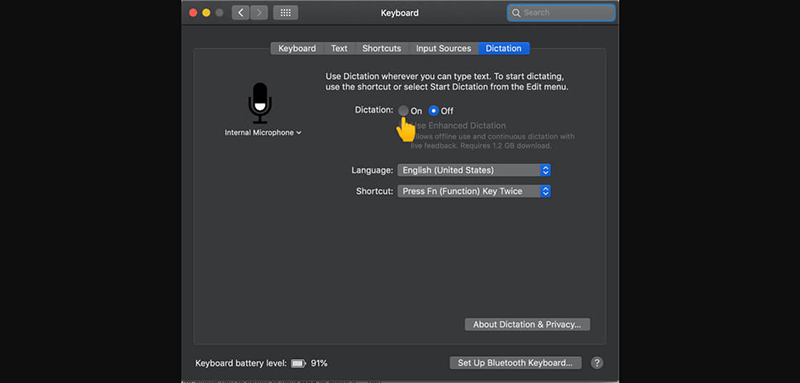Switch to the Shortcuts tab

click(382, 48)
